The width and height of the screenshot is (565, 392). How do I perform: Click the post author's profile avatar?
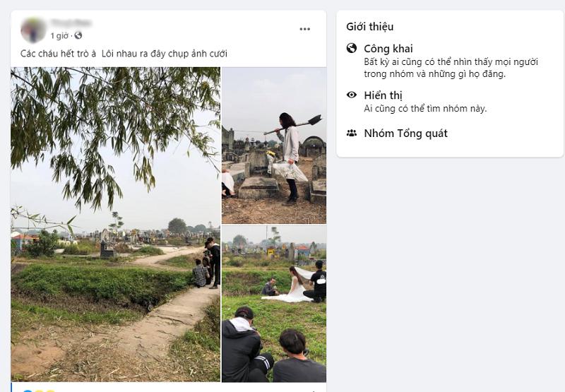pyautogui.click(x=33, y=30)
